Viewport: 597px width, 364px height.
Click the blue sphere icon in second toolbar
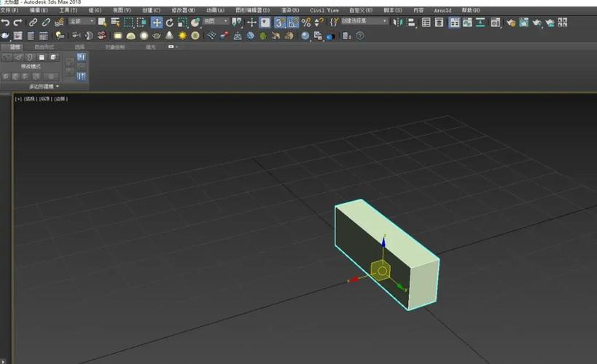coord(305,36)
